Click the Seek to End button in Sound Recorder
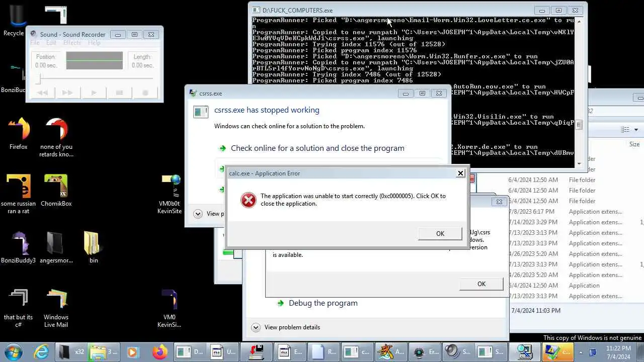Viewport: 644px width, 362px height. tap(68, 93)
